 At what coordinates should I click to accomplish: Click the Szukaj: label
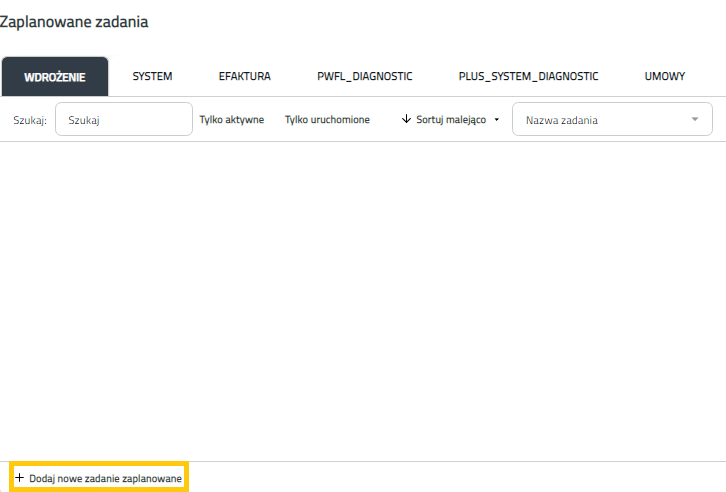click(30, 120)
